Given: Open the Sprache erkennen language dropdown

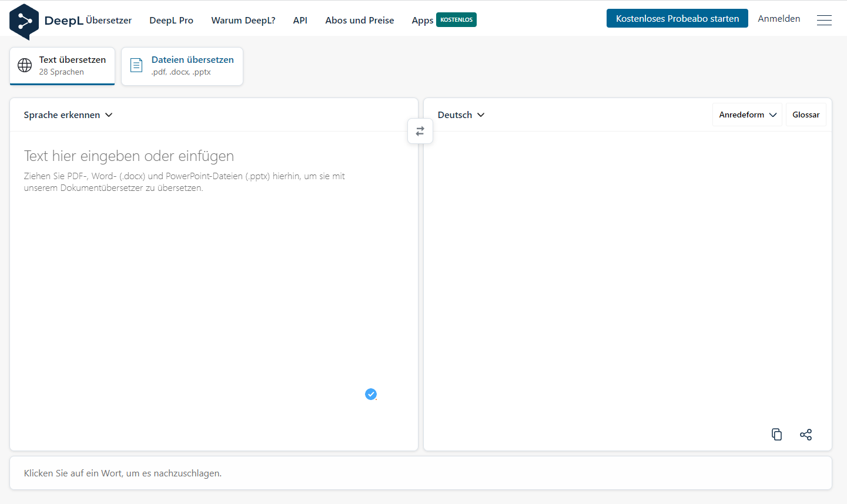Looking at the screenshot, I should coord(68,115).
